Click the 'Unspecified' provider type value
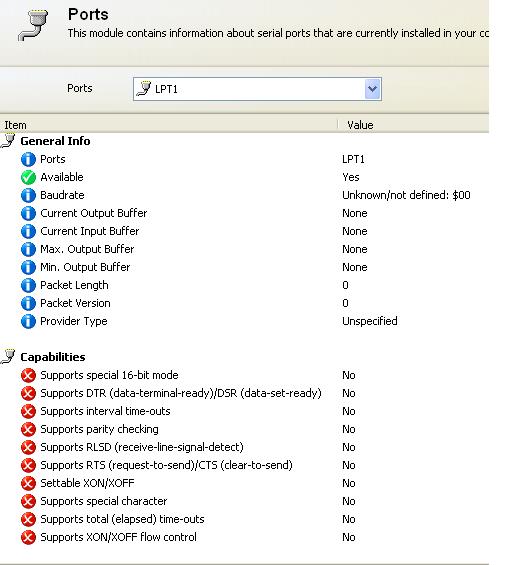 pyautogui.click(x=370, y=321)
